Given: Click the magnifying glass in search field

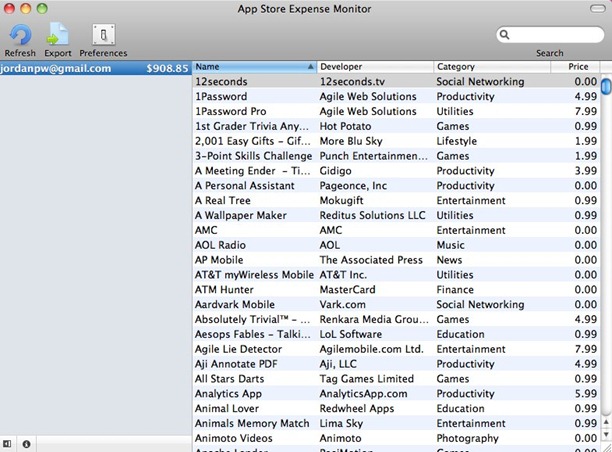Looking at the screenshot, I should [x=504, y=35].
